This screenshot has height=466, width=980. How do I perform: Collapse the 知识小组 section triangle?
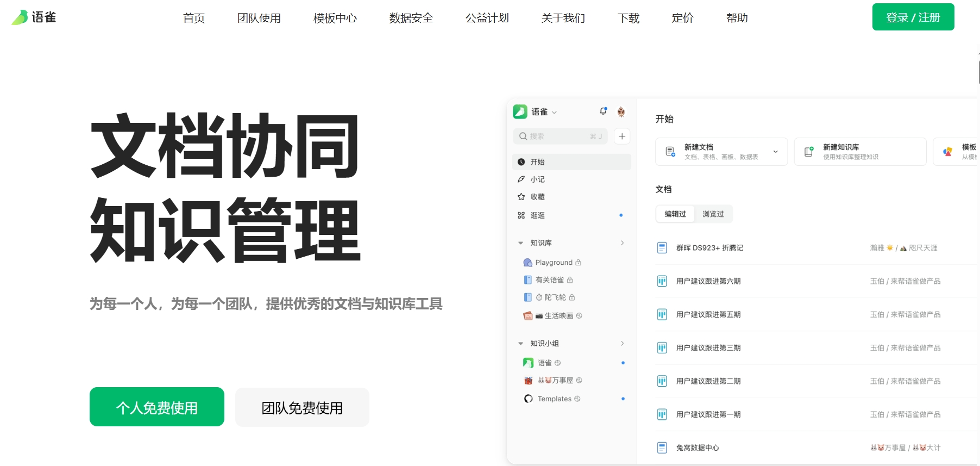[x=520, y=344]
